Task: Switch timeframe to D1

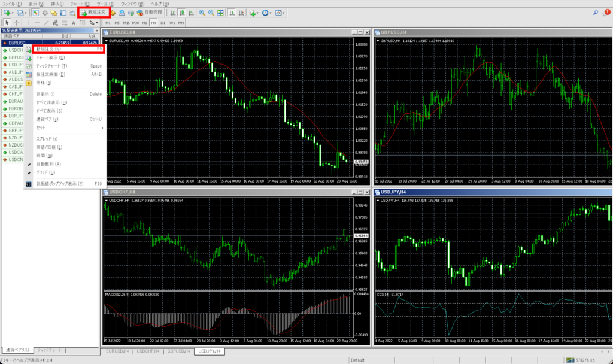Action: coord(163,23)
